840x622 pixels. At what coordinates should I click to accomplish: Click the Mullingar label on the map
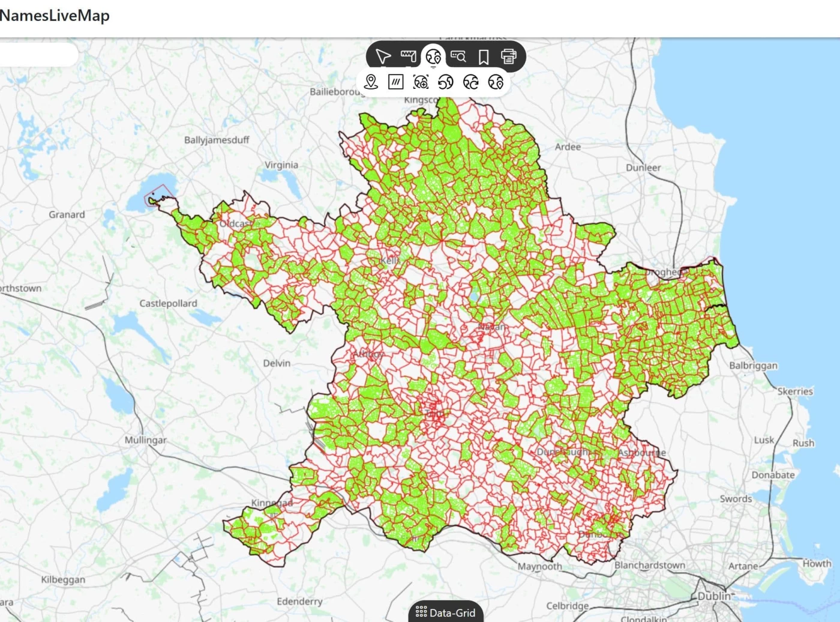pos(145,440)
